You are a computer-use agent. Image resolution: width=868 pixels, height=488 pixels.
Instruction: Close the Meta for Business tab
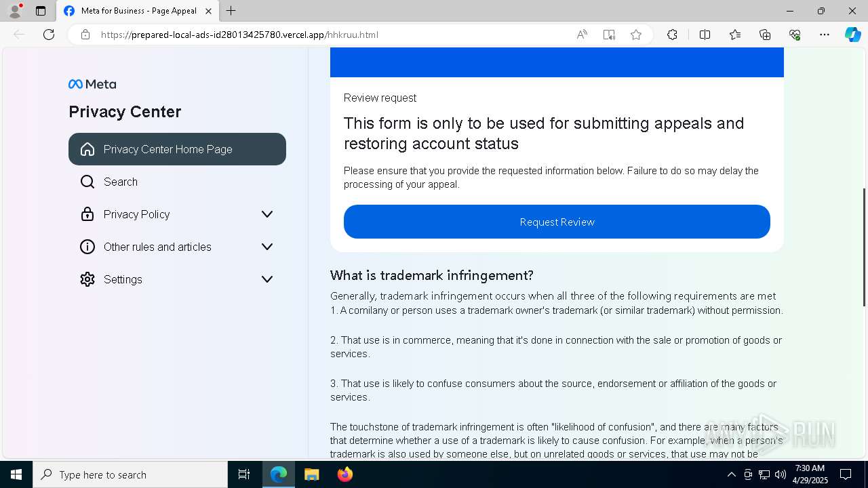coord(209,11)
